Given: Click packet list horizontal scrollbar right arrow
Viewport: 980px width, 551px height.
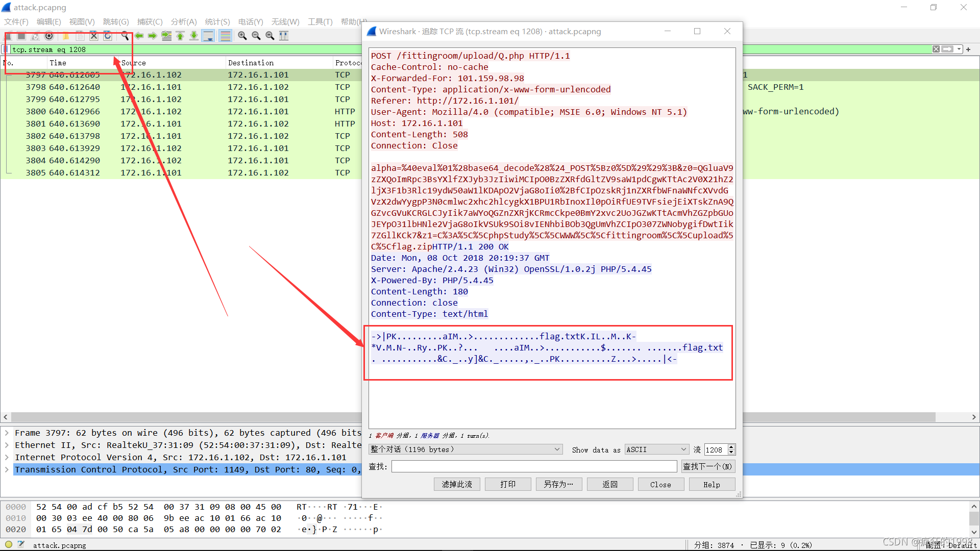Looking at the screenshot, I should pyautogui.click(x=974, y=417).
